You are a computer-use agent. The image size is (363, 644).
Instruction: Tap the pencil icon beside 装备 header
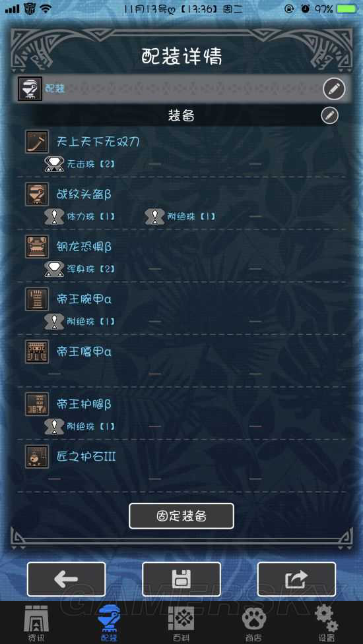coord(330,116)
